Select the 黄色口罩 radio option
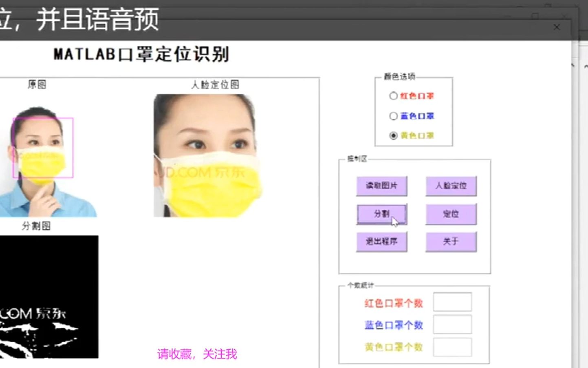Screen dimensions: 588x368 [393, 135]
